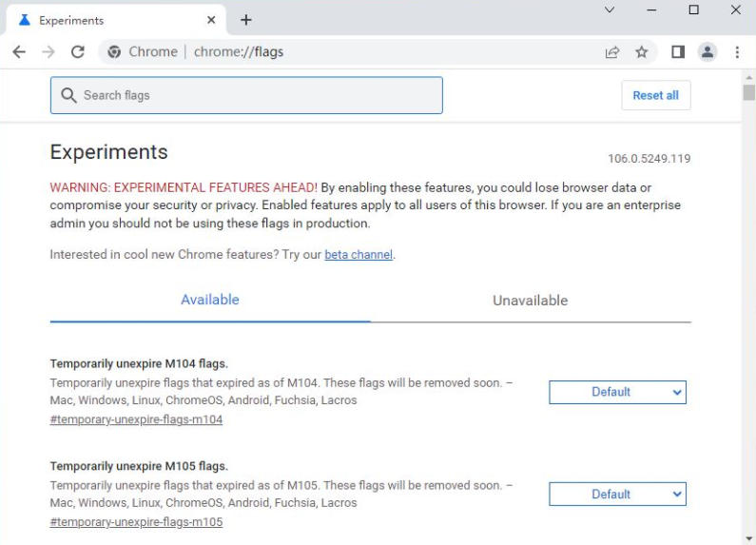Go back using the browser back arrow
Screen dimensions: 756x545
(x=19, y=51)
